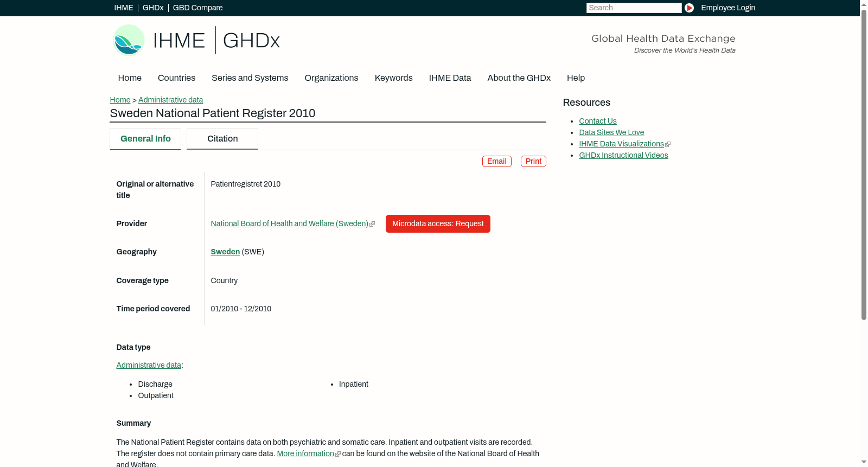Viewport: 868px width, 467px height.
Task: Open the GHDx link in top bar
Action: (x=153, y=8)
